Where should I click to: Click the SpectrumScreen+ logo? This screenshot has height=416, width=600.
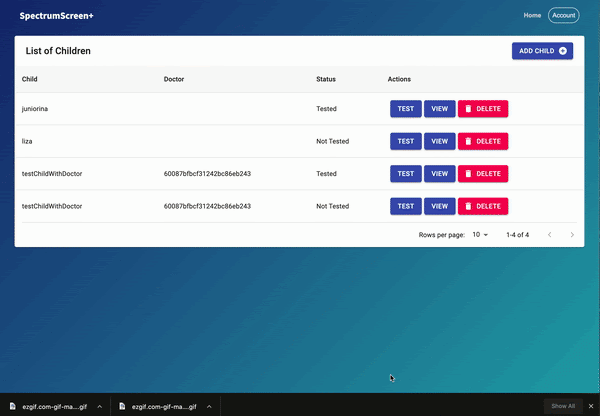(x=57, y=16)
